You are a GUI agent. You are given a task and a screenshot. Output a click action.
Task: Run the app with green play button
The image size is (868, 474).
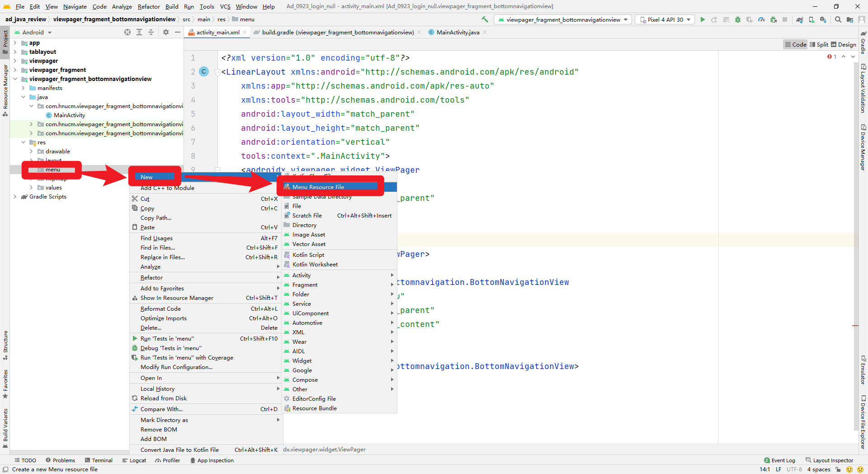pyautogui.click(x=703, y=19)
